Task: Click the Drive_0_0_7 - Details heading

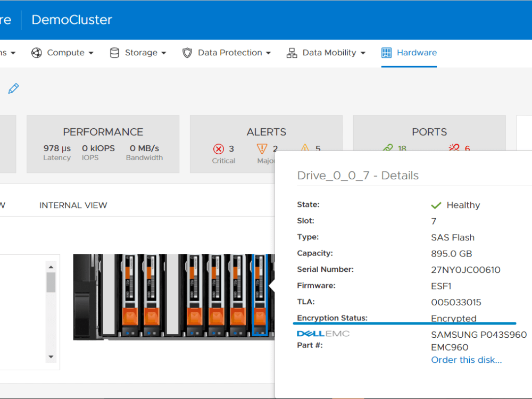Action: click(x=358, y=176)
